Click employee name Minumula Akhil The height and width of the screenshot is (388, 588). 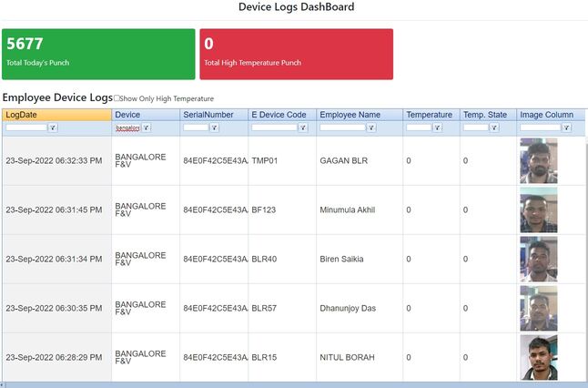348,209
